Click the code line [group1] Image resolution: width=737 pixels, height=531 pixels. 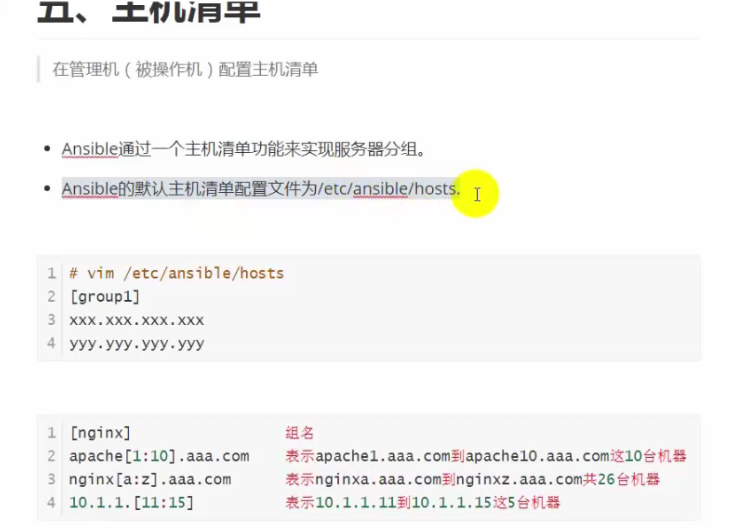coord(104,297)
